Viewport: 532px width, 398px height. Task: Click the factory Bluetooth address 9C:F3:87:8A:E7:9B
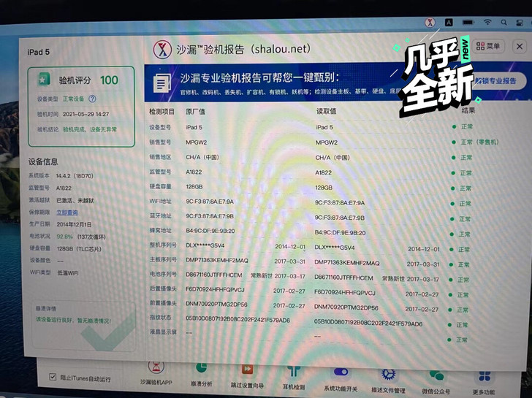point(210,216)
